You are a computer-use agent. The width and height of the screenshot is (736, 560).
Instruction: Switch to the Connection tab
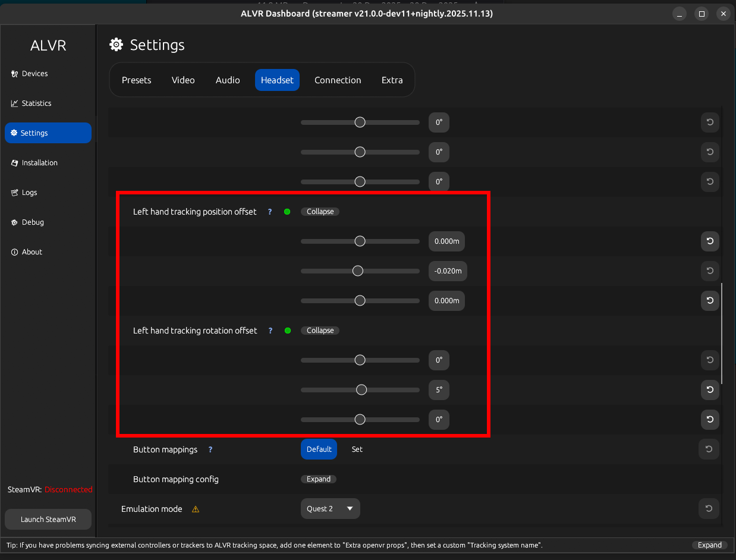338,80
